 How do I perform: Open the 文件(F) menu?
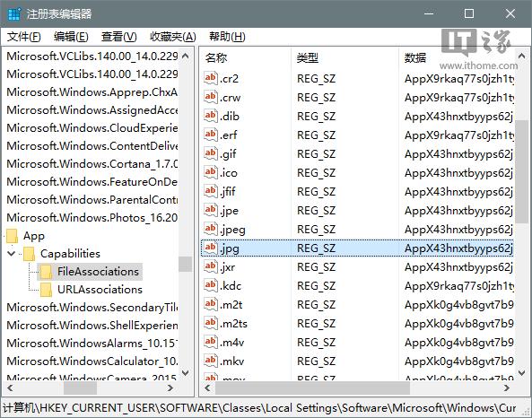[x=23, y=37]
